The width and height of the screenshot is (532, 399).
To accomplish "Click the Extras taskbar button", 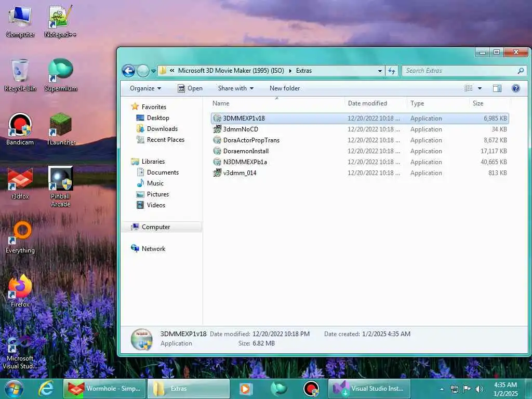I will (x=189, y=389).
